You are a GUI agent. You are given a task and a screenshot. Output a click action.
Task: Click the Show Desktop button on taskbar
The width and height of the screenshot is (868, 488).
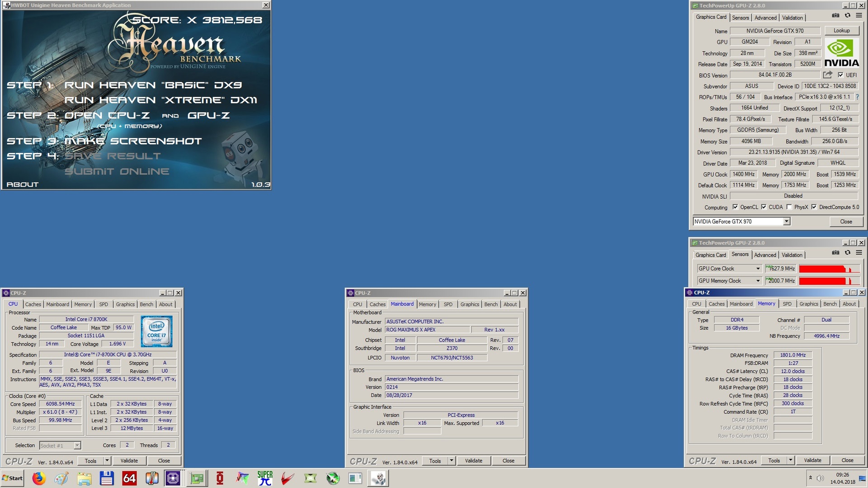tap(863, 478)
